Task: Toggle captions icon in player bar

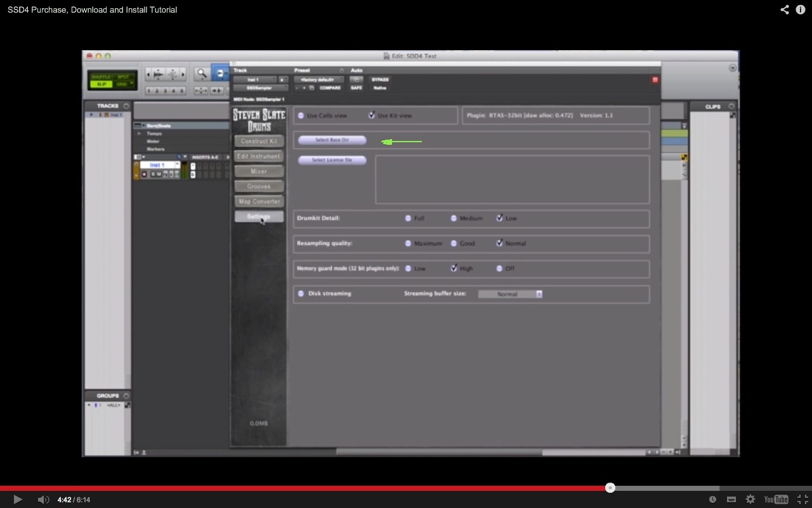Action: click(x=731, y=500)
